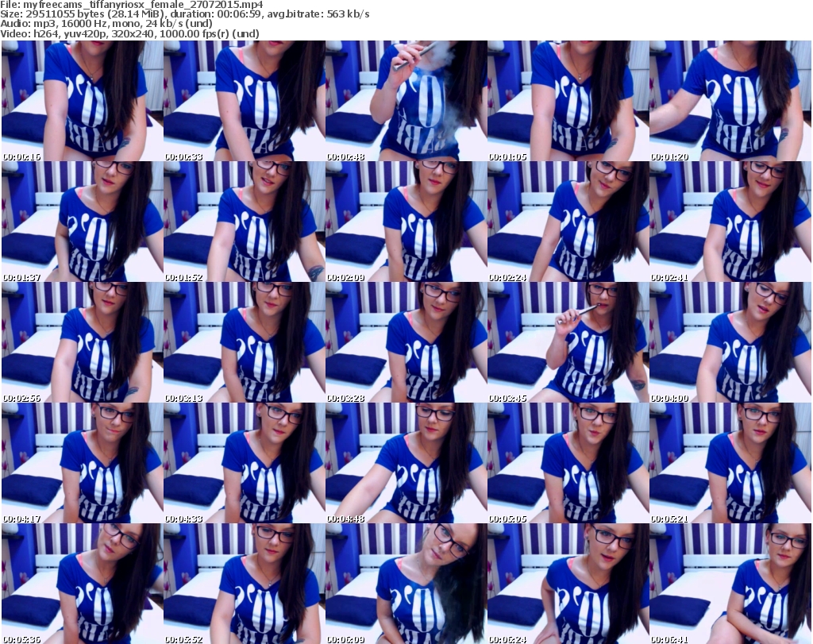Choose the frame at timestamp 00:04:48
Screen dimensions: 813x644
click(406, 463)
